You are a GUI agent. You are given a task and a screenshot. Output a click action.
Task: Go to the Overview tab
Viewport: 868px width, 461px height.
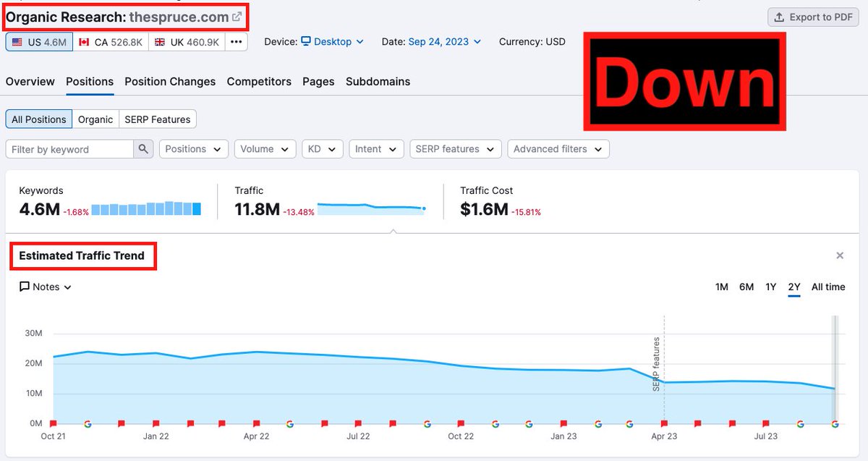click(x=30, y=82)
